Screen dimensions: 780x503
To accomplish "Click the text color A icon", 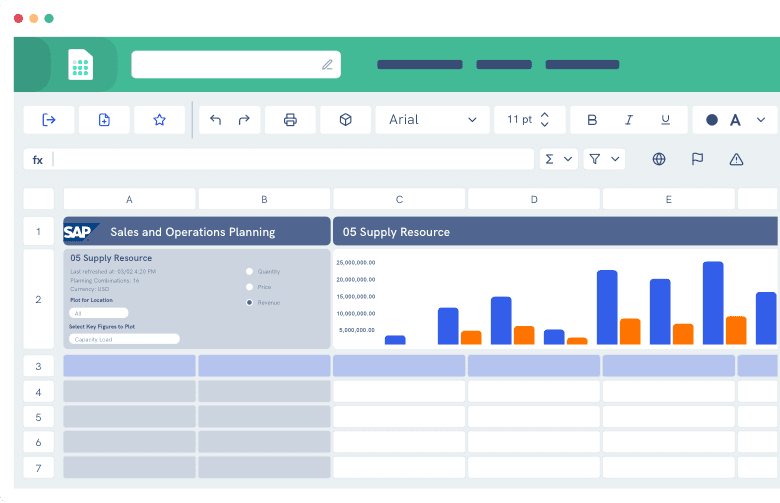I will point(735,120).
